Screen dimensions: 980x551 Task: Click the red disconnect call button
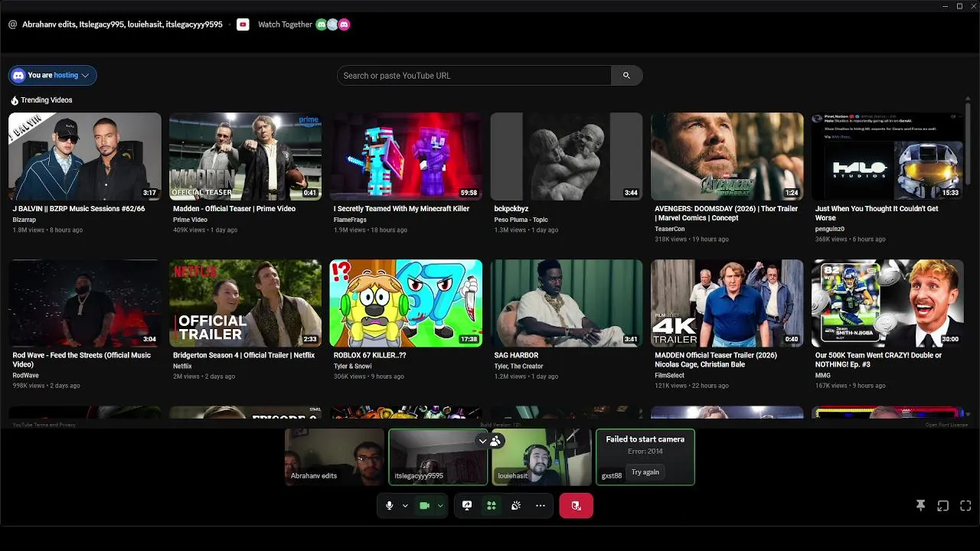(x=576, y=506)
